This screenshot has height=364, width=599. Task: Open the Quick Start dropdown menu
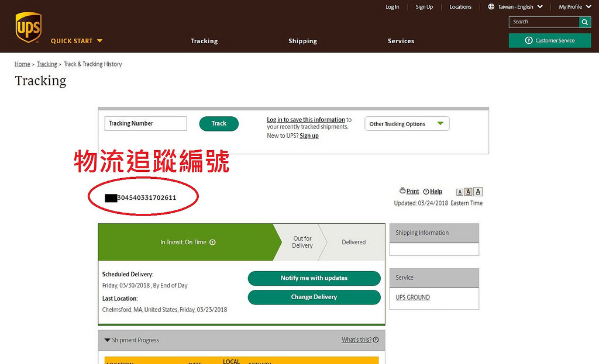pos(77,41)
